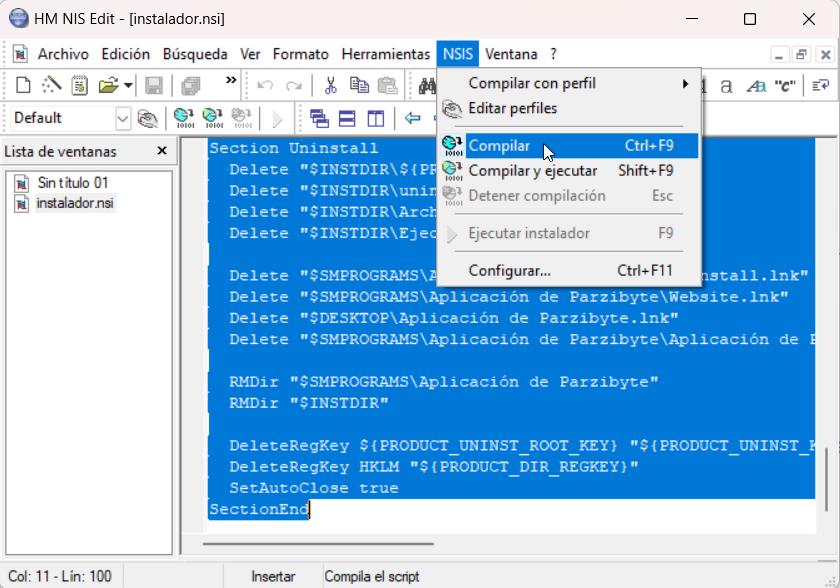Viewport: 840px width, 588px height.
Task: Toggle word wrap toolbar icon
Action: click(821, 85)
